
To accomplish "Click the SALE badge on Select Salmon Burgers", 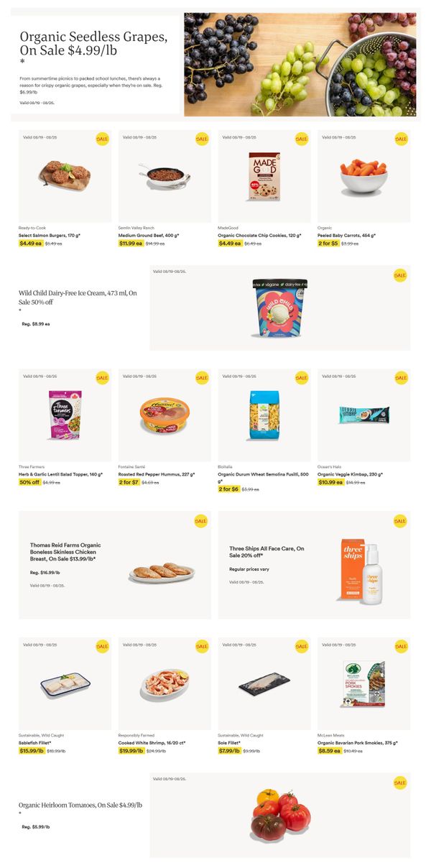I will [x=102, y=139].
